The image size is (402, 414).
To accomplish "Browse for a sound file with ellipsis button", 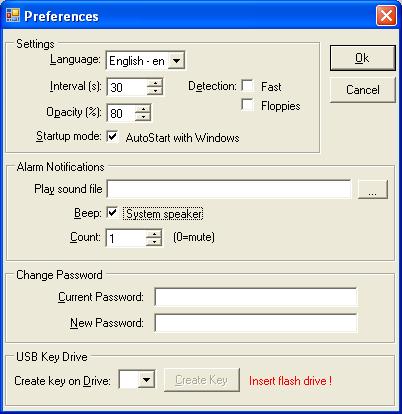I will pos(373,189).
